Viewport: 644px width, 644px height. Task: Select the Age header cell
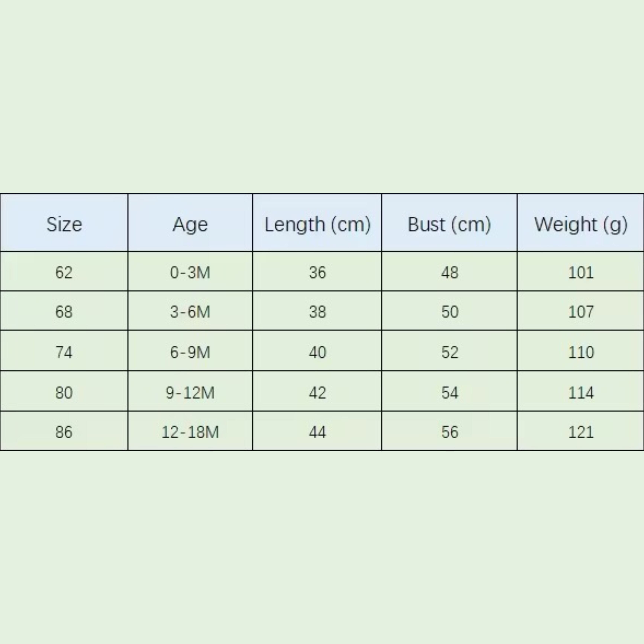[190, 224]
